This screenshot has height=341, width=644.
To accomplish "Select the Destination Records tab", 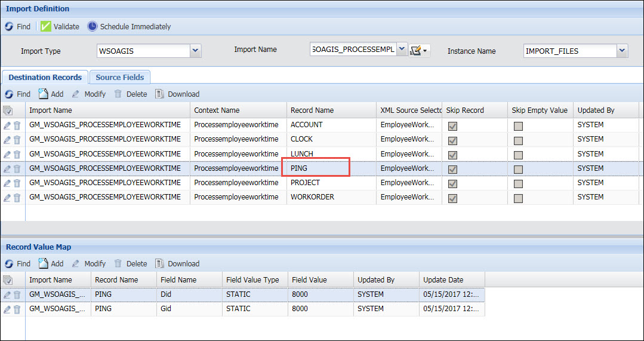I will (x=45, y=77).
